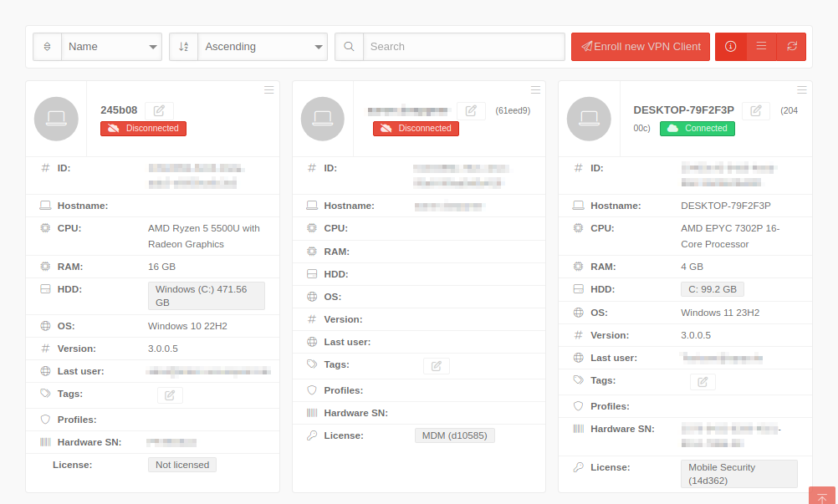The height and width of the screenshot is (504, 838).
Task: Edit tags for the DESKTOP-79F2F3P client
Action: [x=703, y=381]
